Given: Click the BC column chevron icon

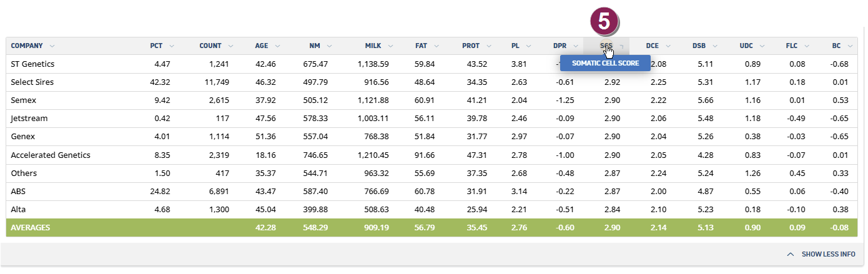Looking at the screenshot, I should point(854,46).
